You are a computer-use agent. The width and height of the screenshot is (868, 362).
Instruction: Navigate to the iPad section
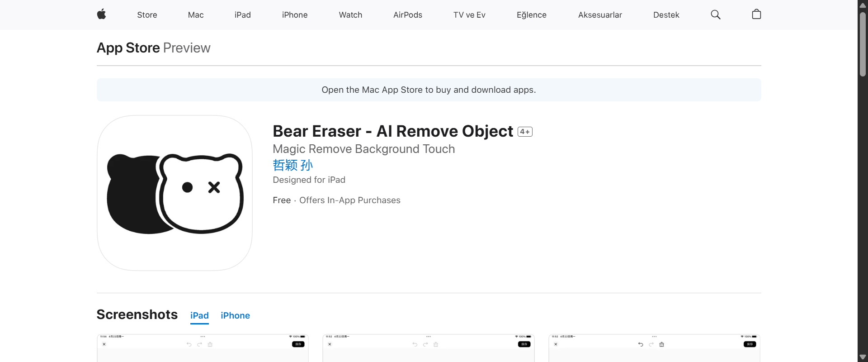(242, 14)
